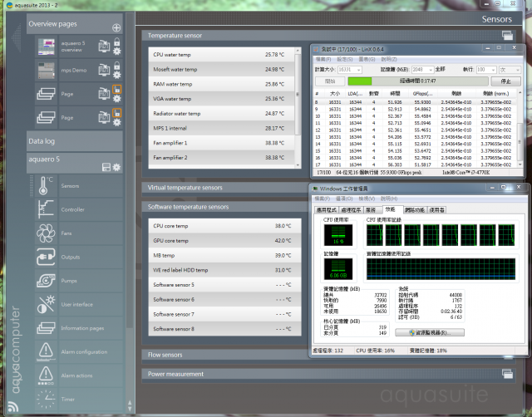Open User interface brightness icon
The width and height of the screenshot is (532, 417).
[x=46, y=305]
